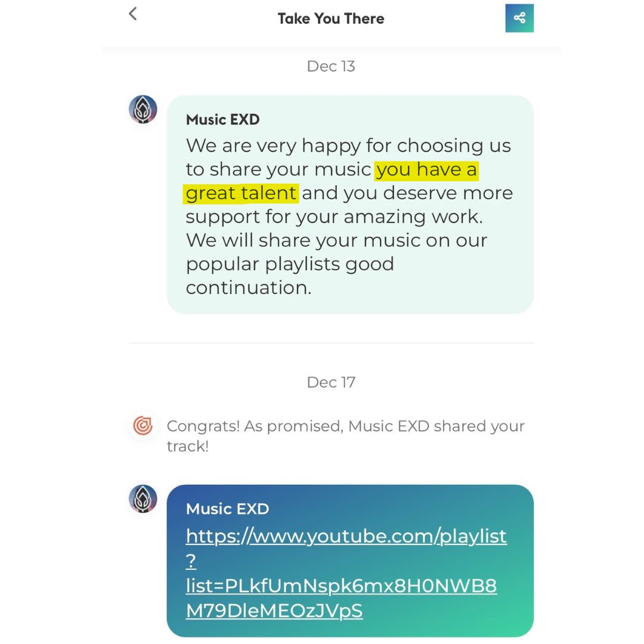Click highlighted 'great talent' text
Image resolution: width=644 pixels, height=644 pixels.
[x=241, y=193]
